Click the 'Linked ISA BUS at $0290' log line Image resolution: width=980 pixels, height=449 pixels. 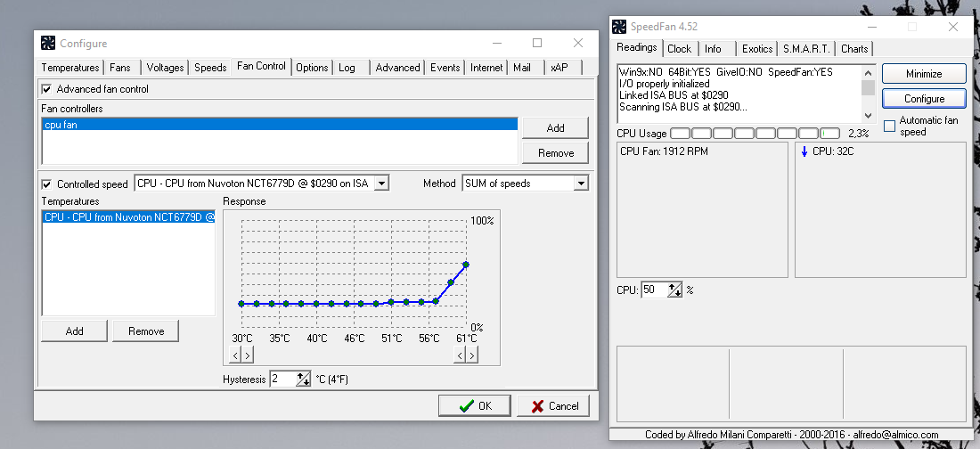(x=674, y=95)
